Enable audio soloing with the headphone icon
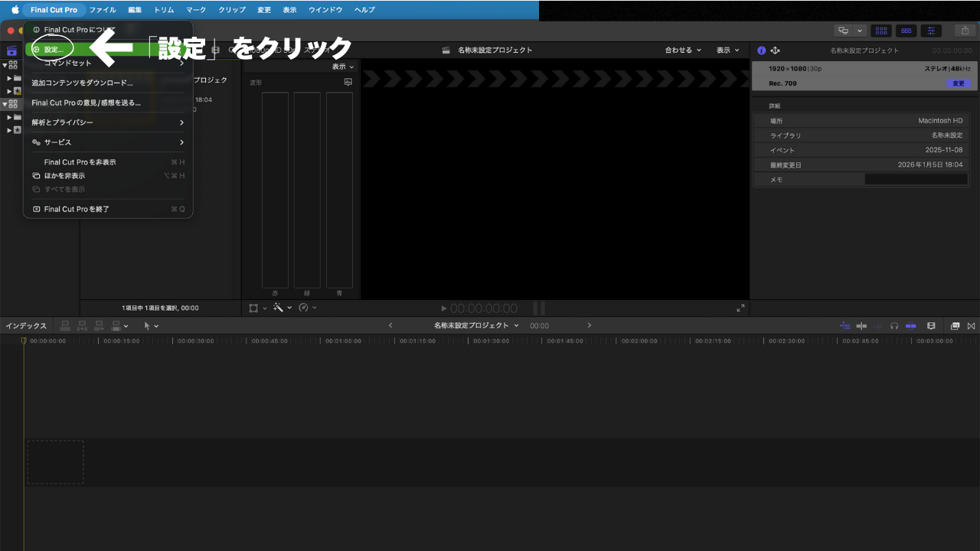This screenshot has width=980, height=551. (x=894, y=325)
